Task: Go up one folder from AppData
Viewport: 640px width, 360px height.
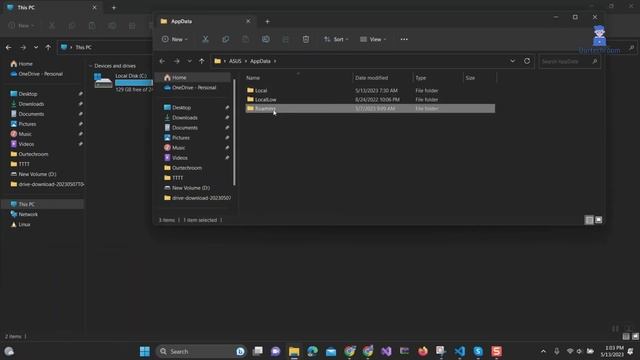Action: 202,61
